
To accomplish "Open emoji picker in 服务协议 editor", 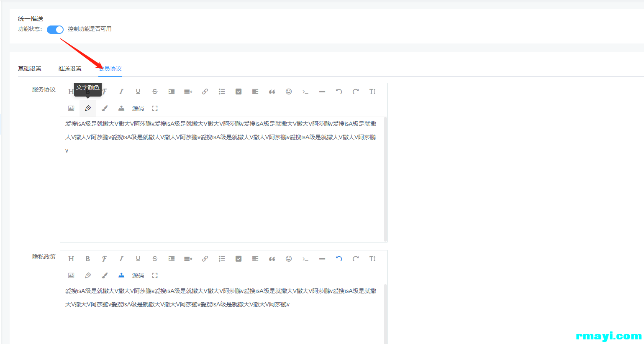I will coord(289,92).
